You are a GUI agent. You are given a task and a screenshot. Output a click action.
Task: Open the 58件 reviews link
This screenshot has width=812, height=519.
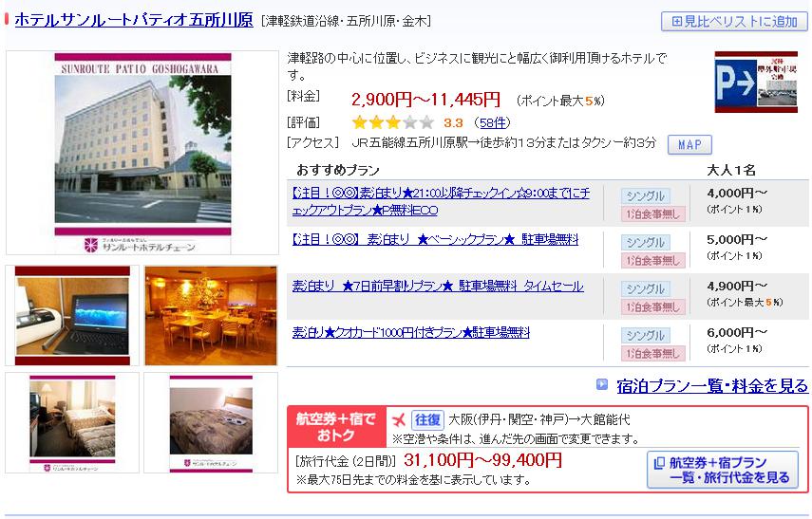493,122
